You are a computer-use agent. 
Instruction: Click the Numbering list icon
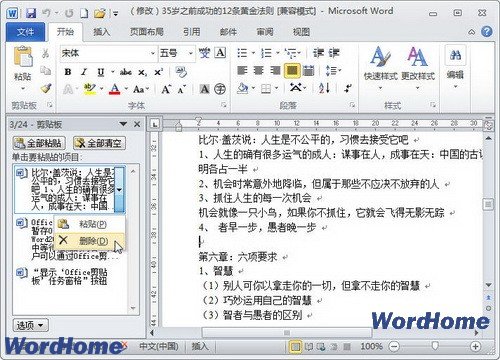pos(266,53)
